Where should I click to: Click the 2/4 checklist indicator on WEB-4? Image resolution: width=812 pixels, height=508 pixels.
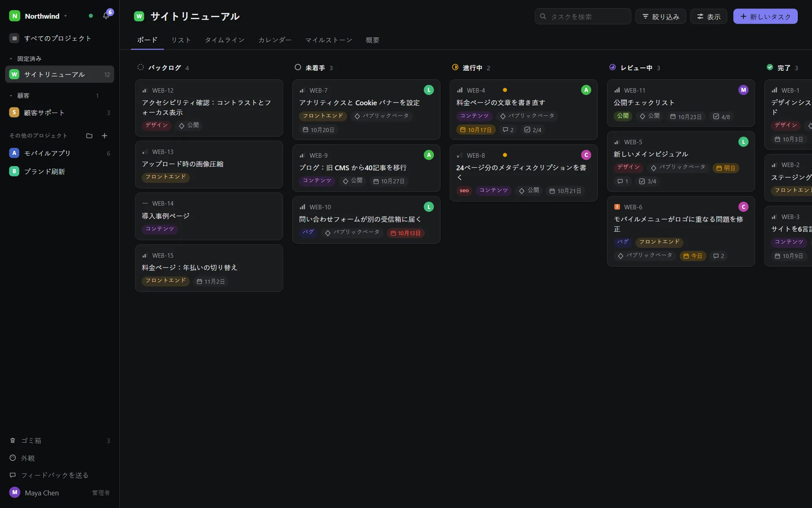(x=533, y=130)
